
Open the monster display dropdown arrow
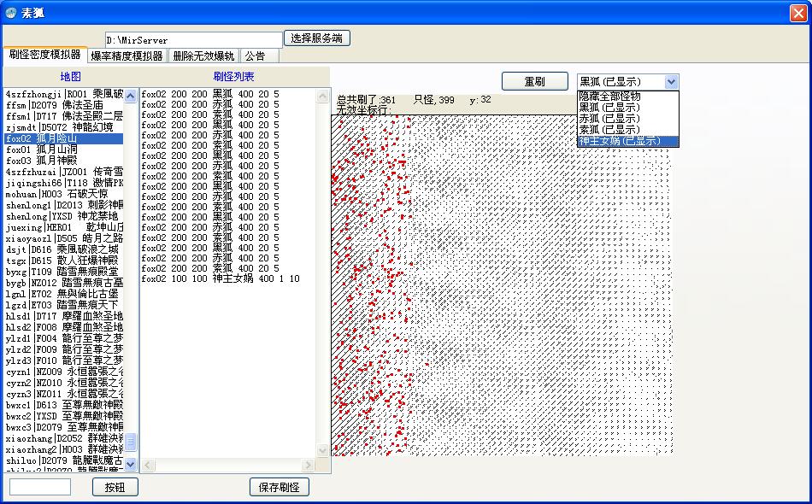[x=671, y=81]
